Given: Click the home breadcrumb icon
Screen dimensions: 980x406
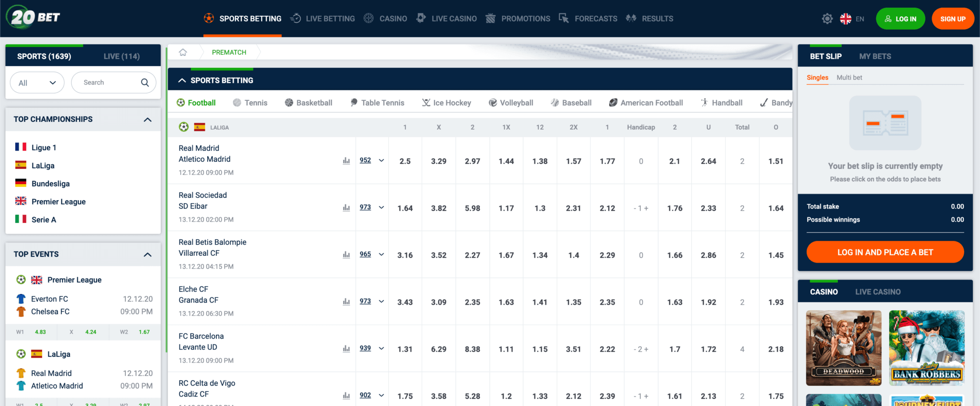Looking at the screenshot, I should click(183, 52).
